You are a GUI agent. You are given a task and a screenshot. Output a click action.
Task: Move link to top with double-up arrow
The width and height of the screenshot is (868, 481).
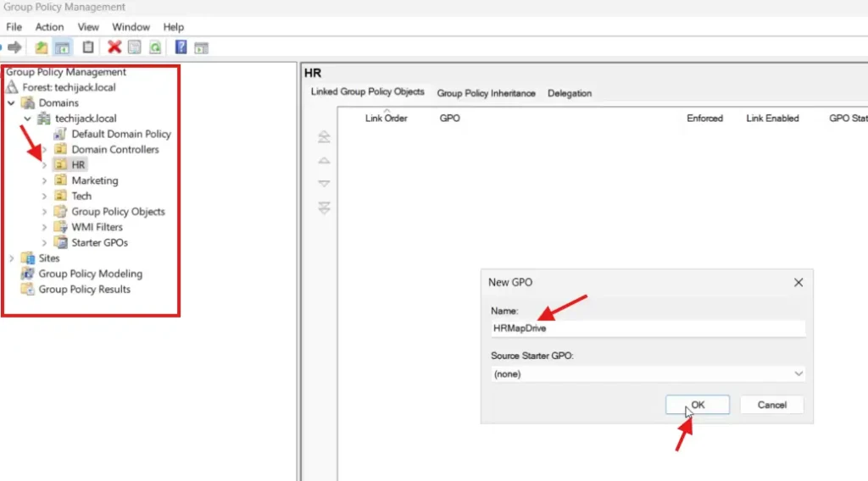[x=324, y=138]
